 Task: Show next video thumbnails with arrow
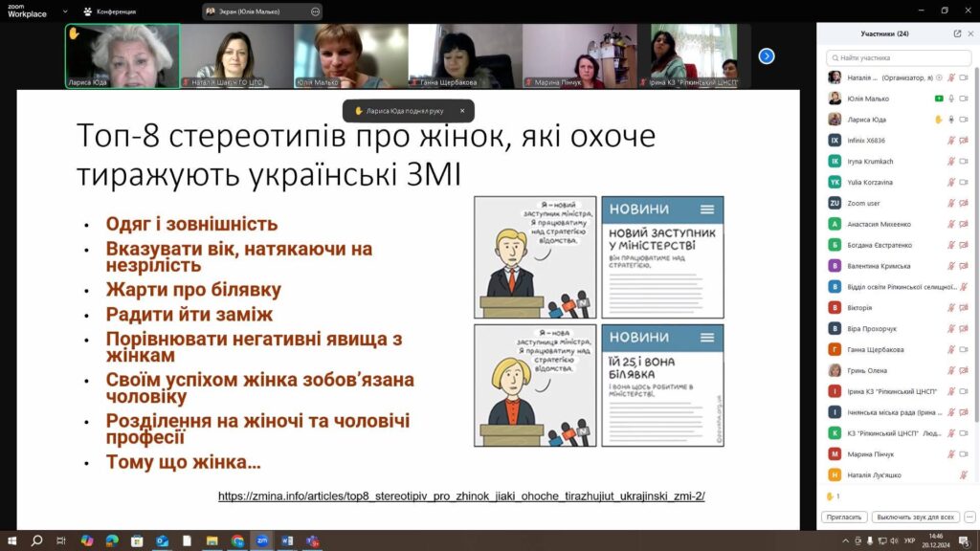tap(767, 55)
